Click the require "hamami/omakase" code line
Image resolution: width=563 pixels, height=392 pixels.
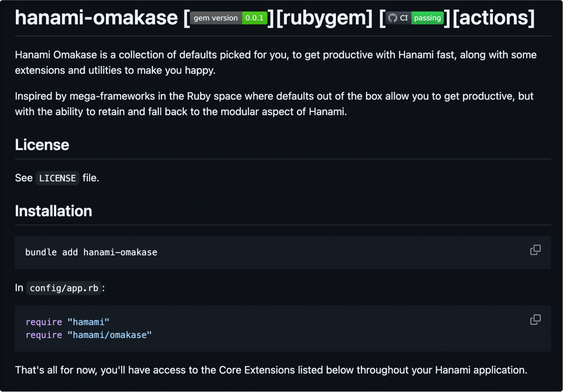(x=89, y=335)
